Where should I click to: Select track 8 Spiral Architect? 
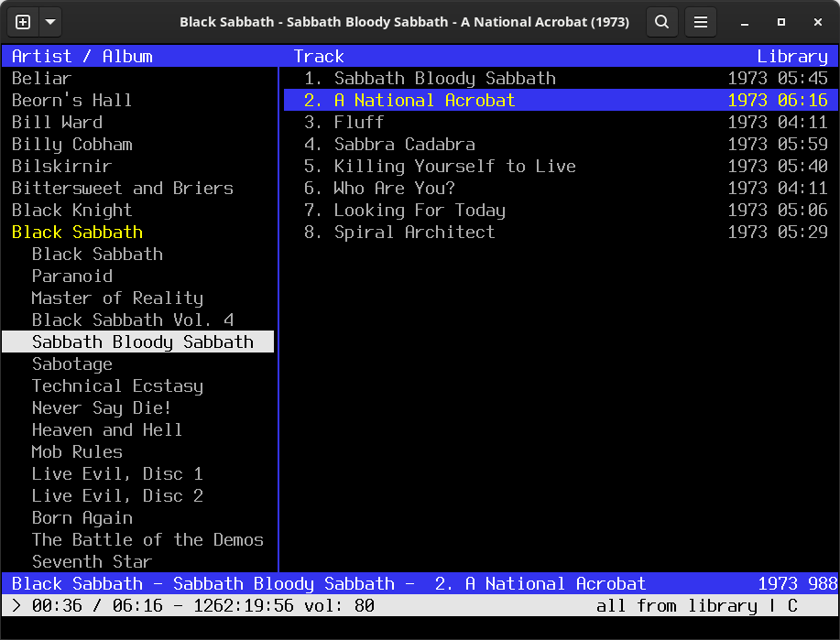click(x=561, y=232)
